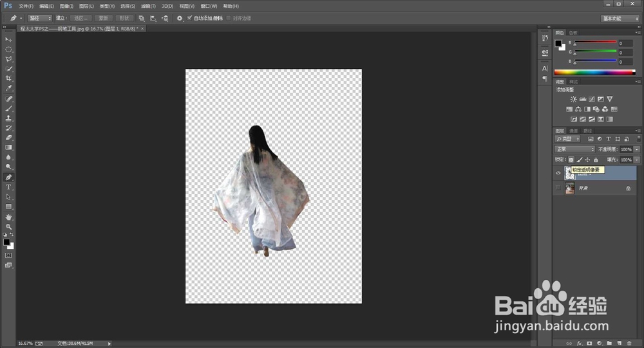Screen dimensions: 644x348
Task: Toggle lock all padlock icon
Action: pos(596,160)
